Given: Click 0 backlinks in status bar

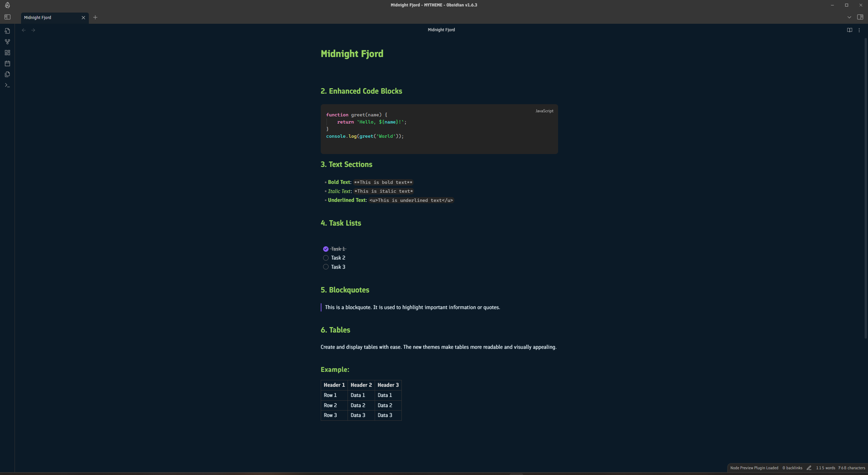Looking at the screenshot, I should tap(792, 468).
